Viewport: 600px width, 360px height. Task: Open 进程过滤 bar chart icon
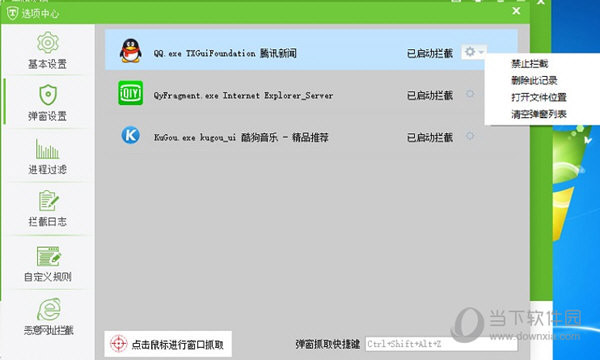coord(47,149)
